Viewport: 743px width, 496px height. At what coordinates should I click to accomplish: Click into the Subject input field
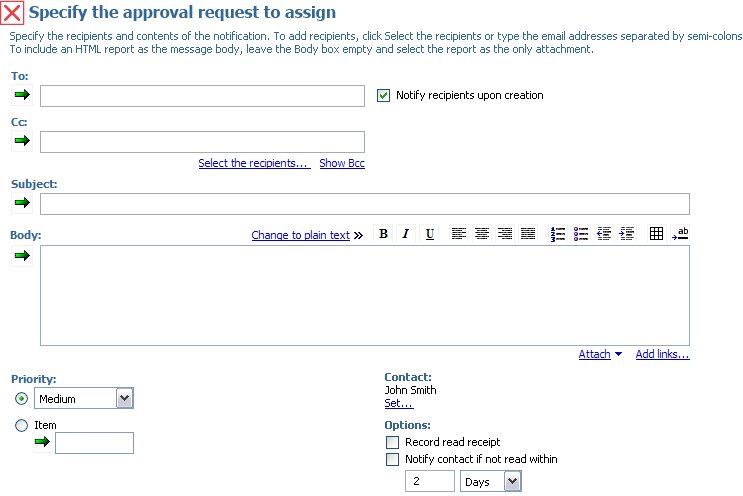pyautogui.click(x=364, y=204)
